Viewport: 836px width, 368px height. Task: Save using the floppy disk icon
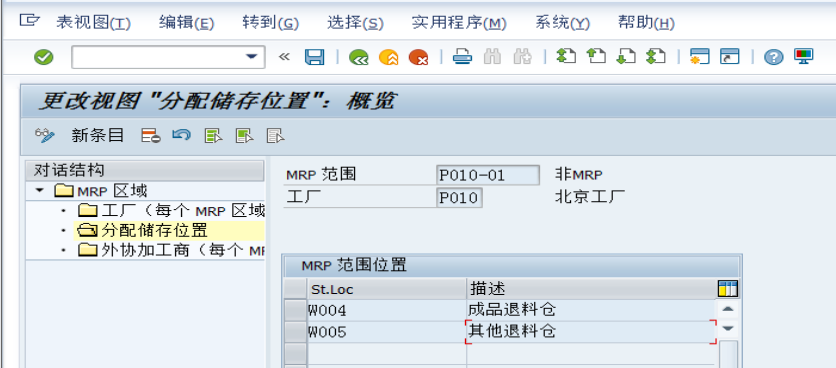point(315,57)
